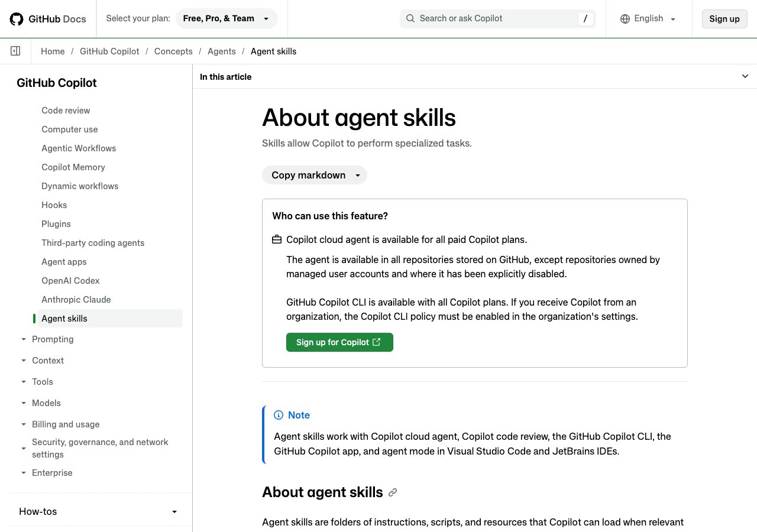The image size is (757, 532).
Task: Toggle the sidebar collapse icon
Action: (16, 51)
